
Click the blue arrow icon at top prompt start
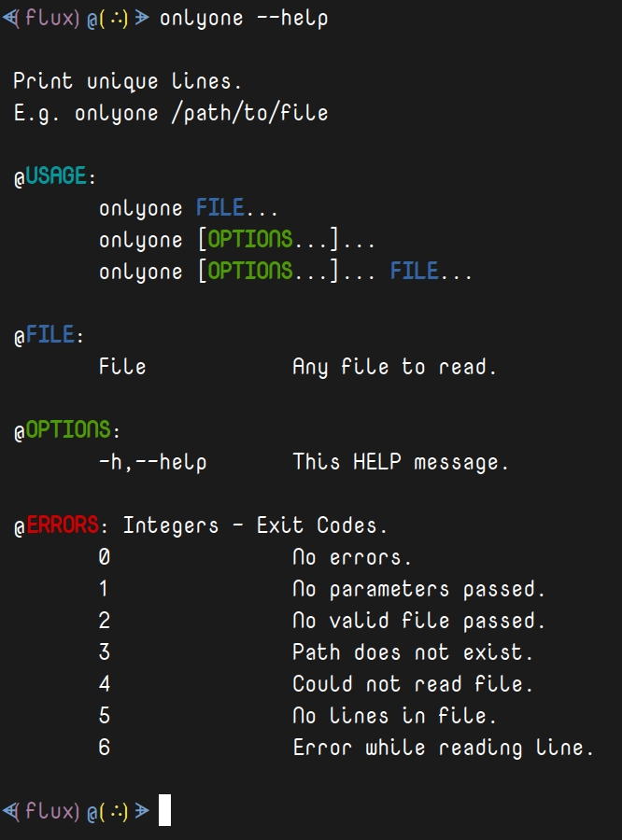click(x=10, y=19)
